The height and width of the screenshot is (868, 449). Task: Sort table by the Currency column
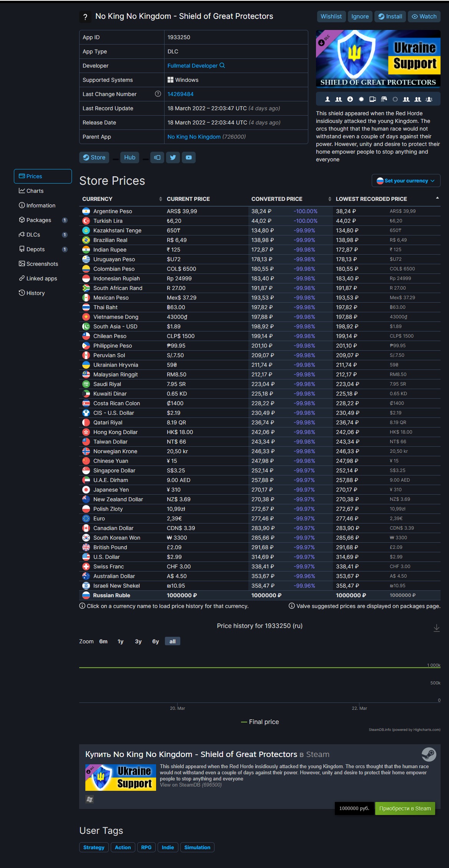click(x=121, y=199)
